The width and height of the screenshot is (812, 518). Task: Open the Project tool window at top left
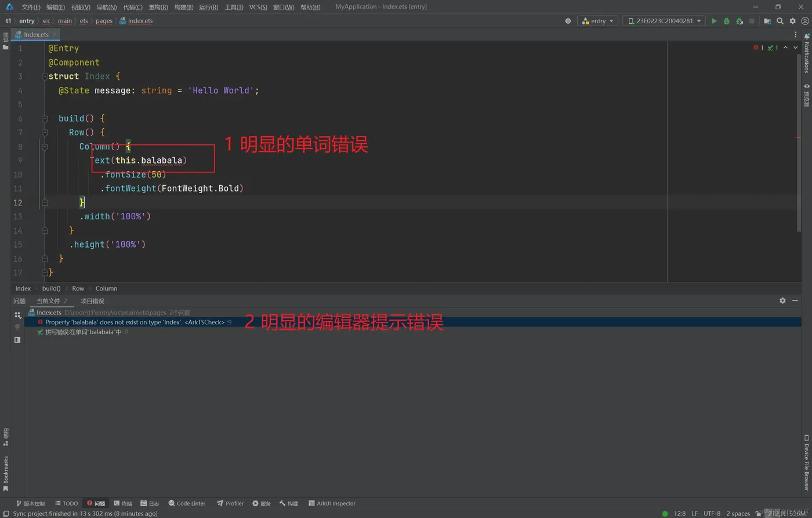point(6,41)
